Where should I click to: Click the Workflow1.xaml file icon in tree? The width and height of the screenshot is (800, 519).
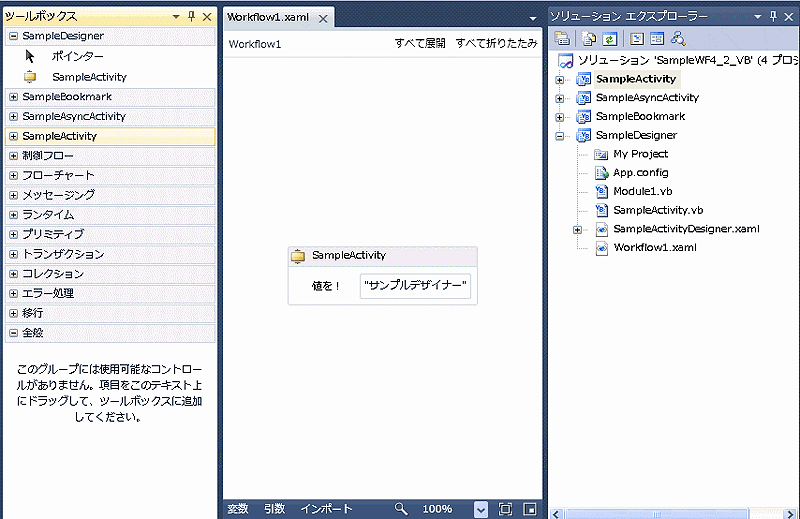point(602,248)
